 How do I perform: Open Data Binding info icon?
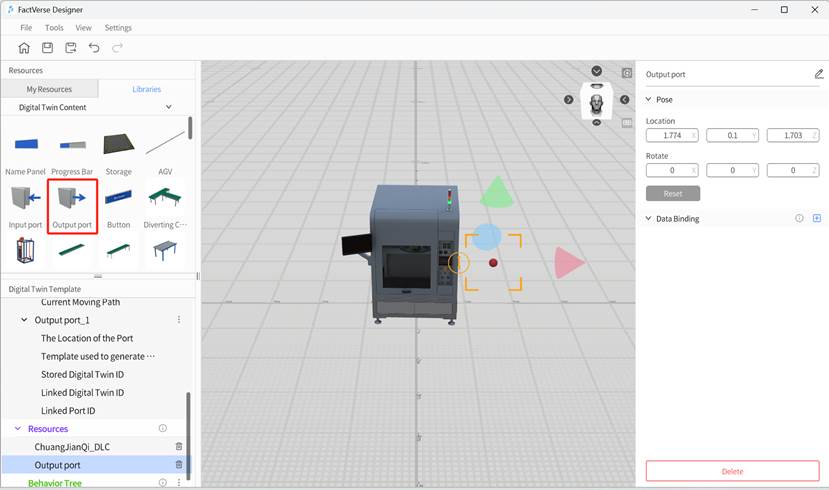(799, 218)
